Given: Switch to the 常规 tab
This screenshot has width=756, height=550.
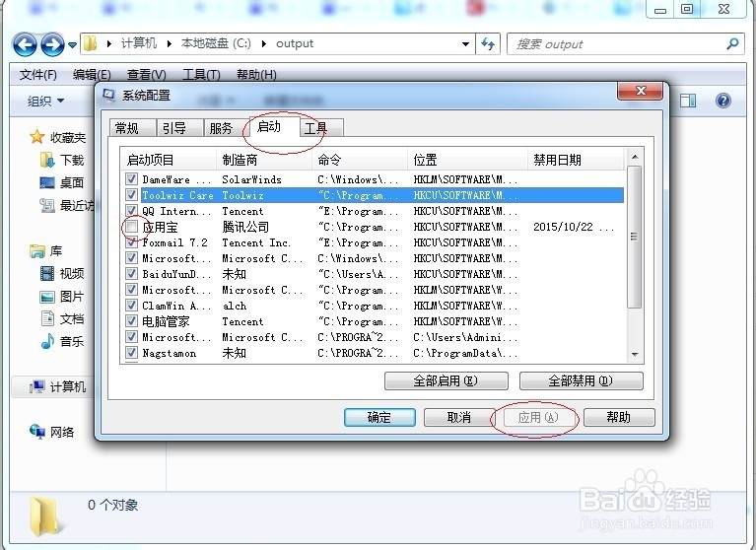Looking at the screenshot, I should [132, 128].
